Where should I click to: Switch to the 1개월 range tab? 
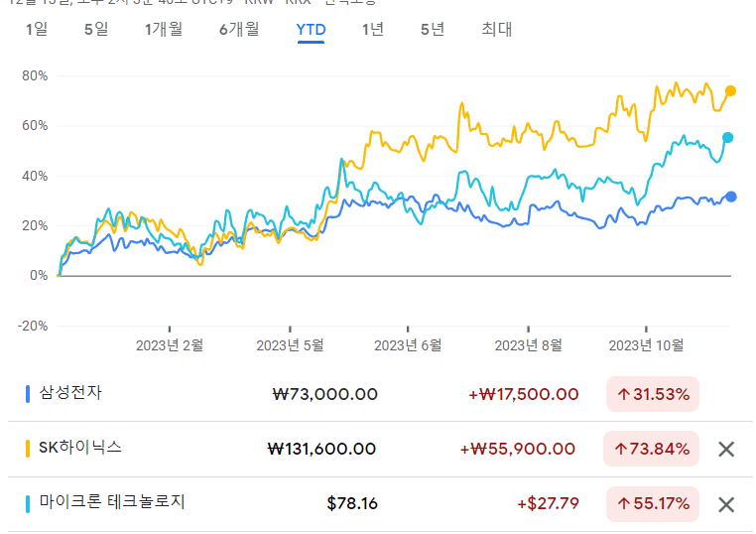164,30
